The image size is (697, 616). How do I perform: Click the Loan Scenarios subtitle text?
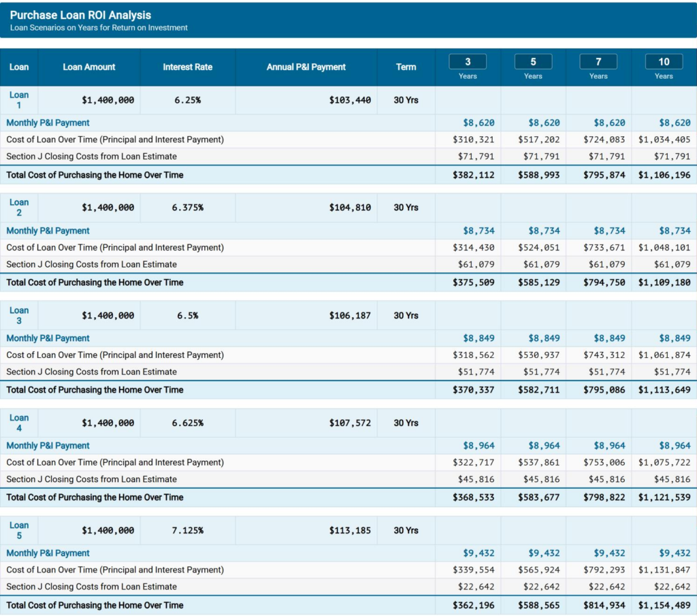[99, 27]
